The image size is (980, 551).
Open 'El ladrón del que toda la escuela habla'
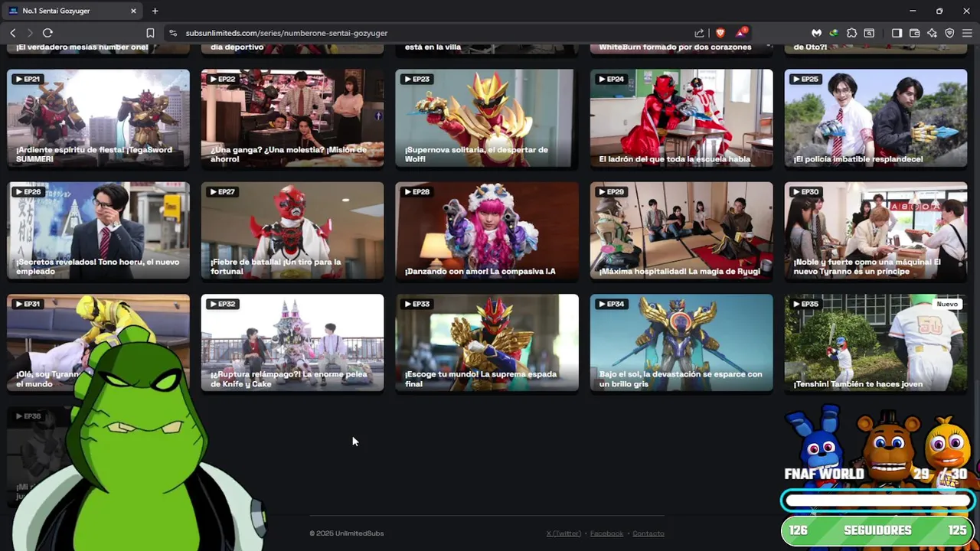(675, 159)
